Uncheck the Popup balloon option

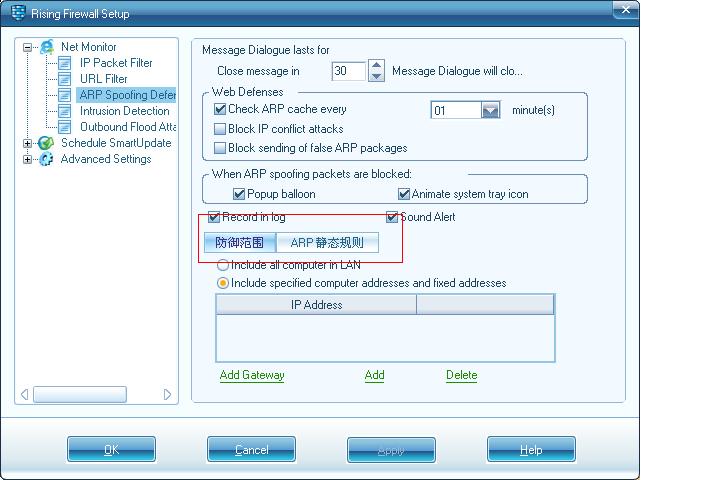tap(239, 194)
